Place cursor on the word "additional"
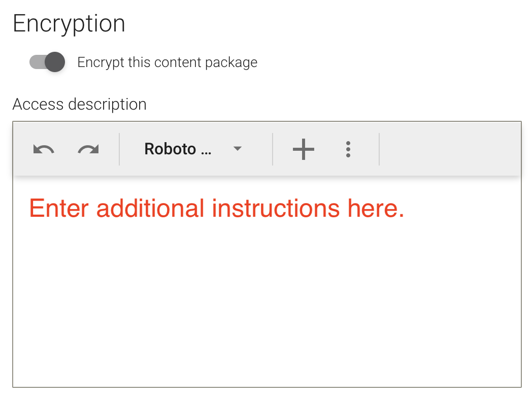 coord(150,208)
